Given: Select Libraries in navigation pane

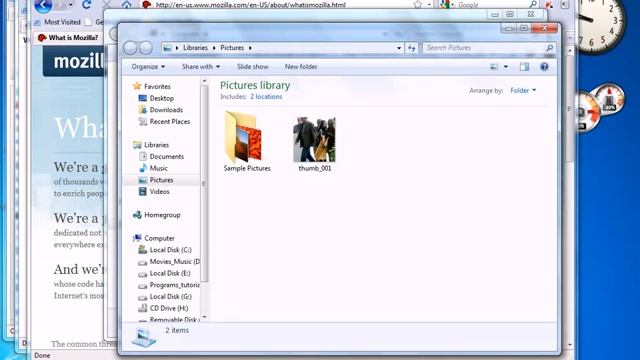Looking at the screenshot, I should [x=156, y=145].
